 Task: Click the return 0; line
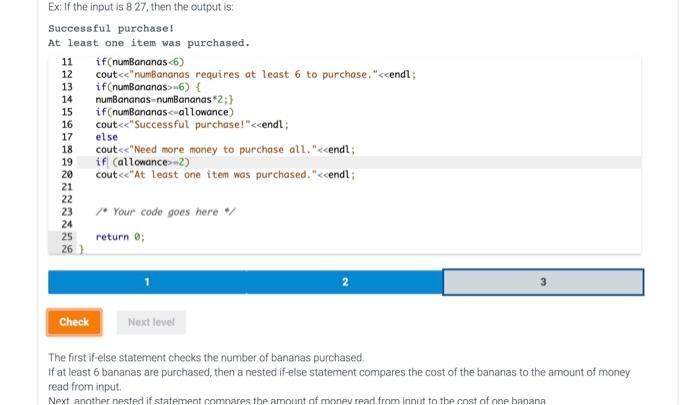coord(120,237)
